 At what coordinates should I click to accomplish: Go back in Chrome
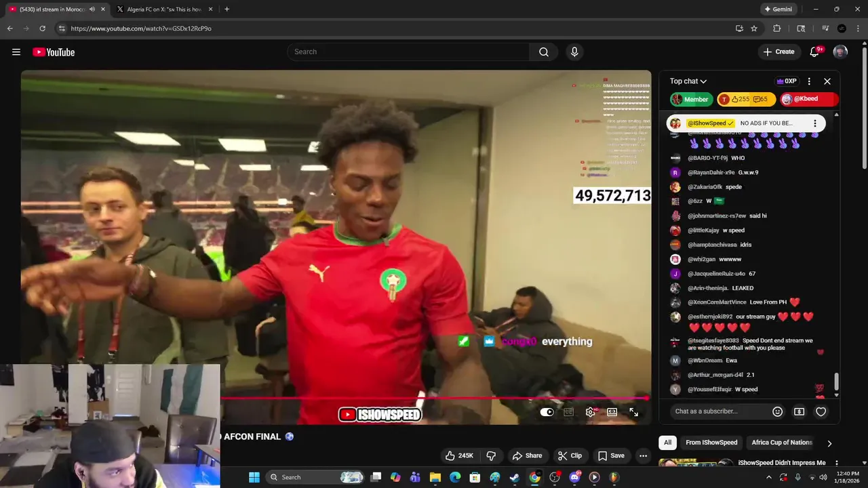click(9, 28)
